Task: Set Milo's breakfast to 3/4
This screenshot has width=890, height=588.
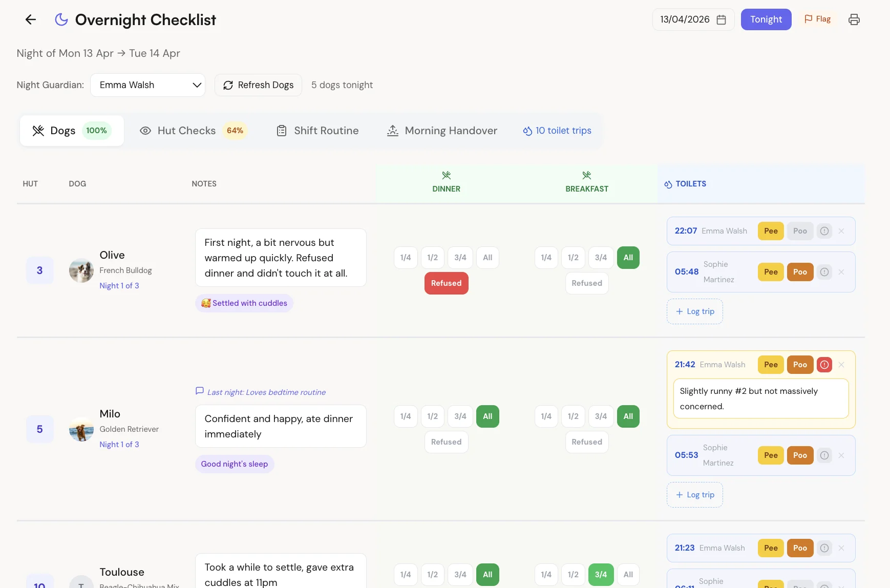Action: tap(601, 416)
